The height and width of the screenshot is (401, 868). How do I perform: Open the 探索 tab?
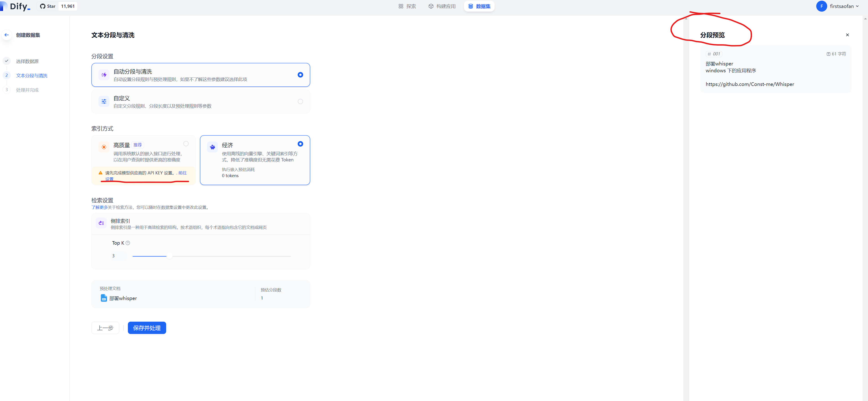click(x=407, y=6)
